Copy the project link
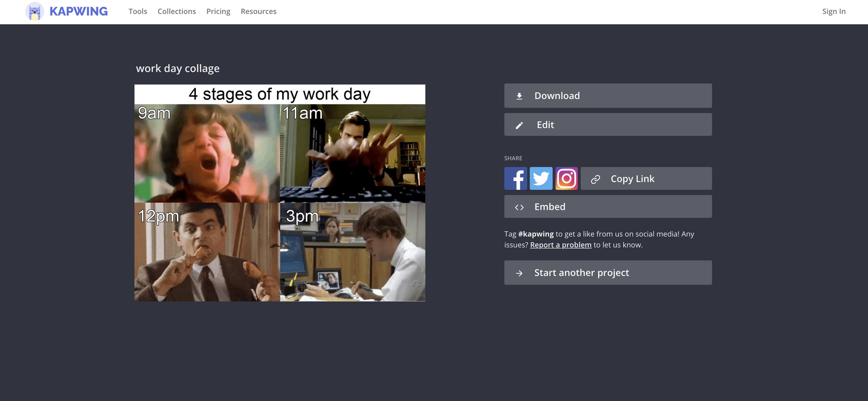 click(x=646, y=178)
